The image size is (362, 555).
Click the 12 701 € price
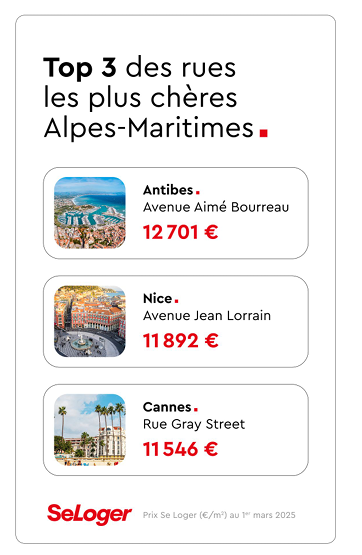tap(180, 233)
